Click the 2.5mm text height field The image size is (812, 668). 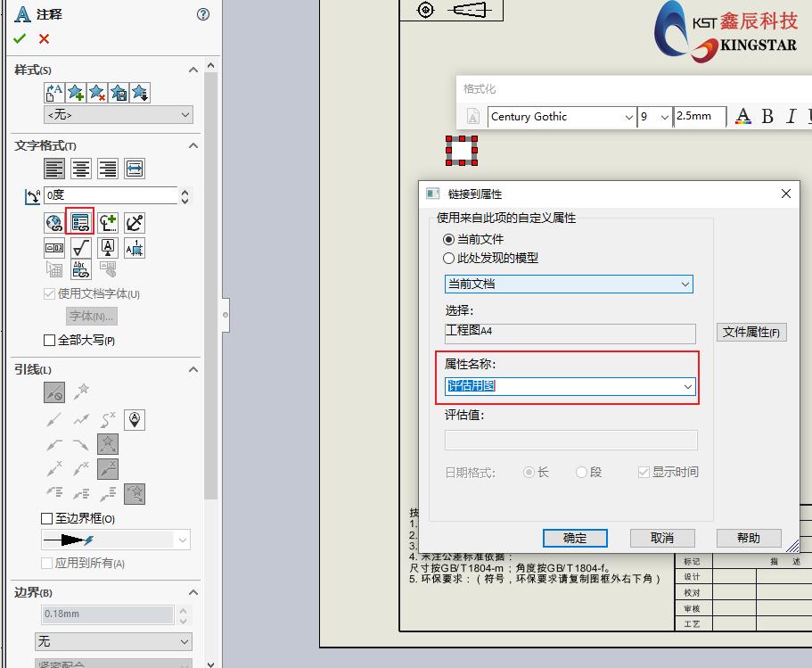(700, 116)
